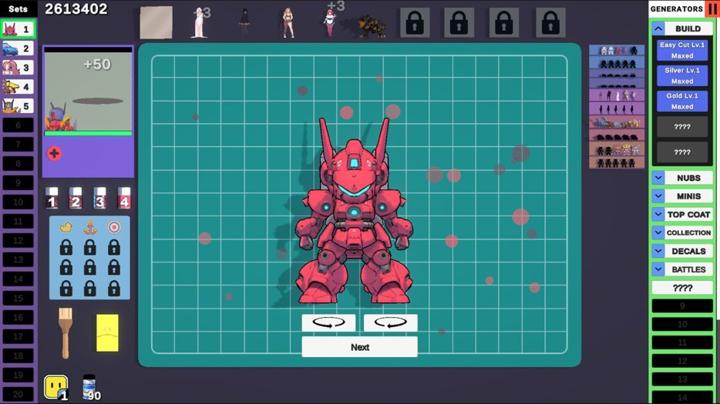Expand the TOP COAT generator section
Screen dimensions: 720x404
[658, 214]
